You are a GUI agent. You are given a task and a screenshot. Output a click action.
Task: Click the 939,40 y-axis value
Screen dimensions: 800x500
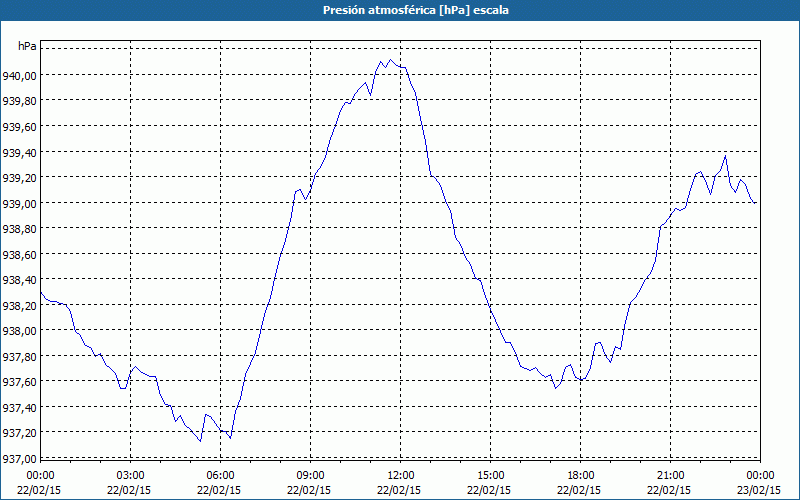click(x=19, y=153)
